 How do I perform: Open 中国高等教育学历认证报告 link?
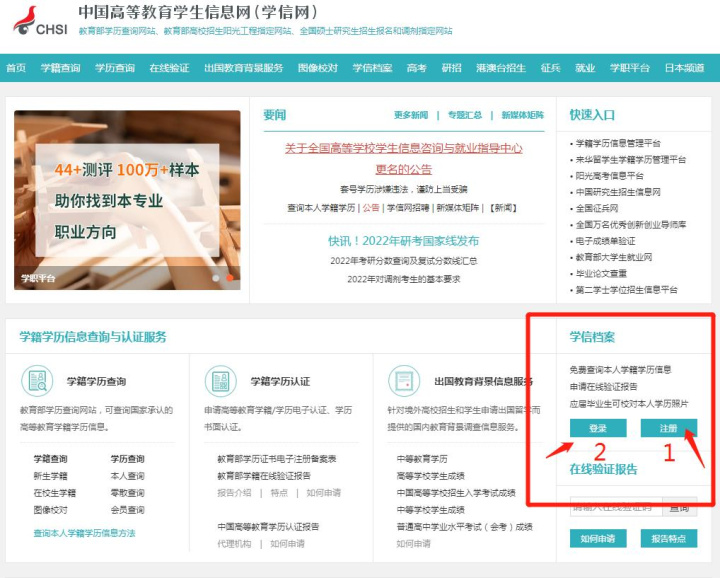click(x=268, y=527)
